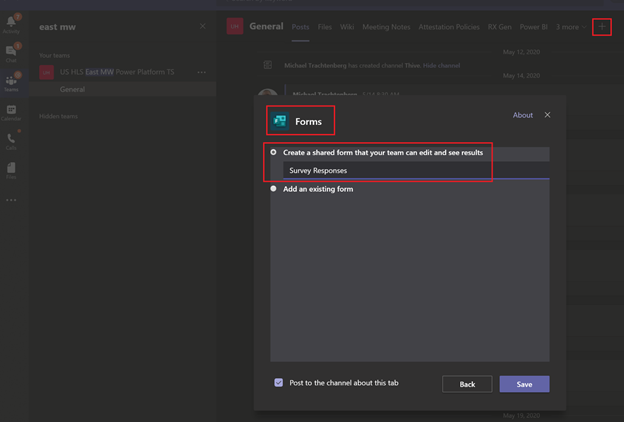This screenshot has height=422, width=624.
Task: Open the Calendar icon
Action: click(x=11, y=112)
